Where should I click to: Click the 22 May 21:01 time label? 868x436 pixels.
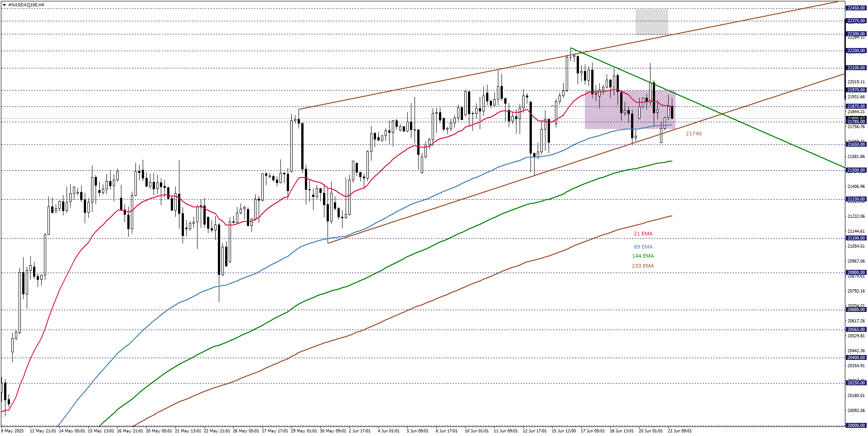pyautogui.click(x=217, y=431)
